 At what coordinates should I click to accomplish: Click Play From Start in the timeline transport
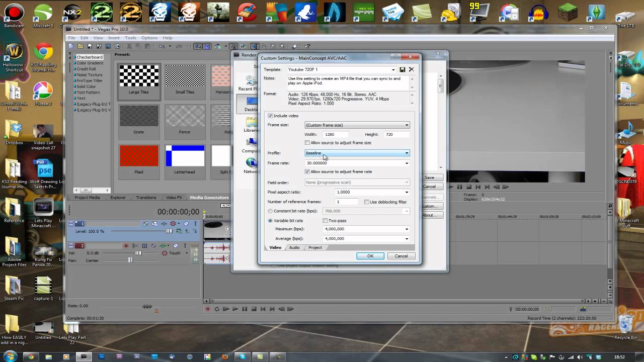(226, 309)
